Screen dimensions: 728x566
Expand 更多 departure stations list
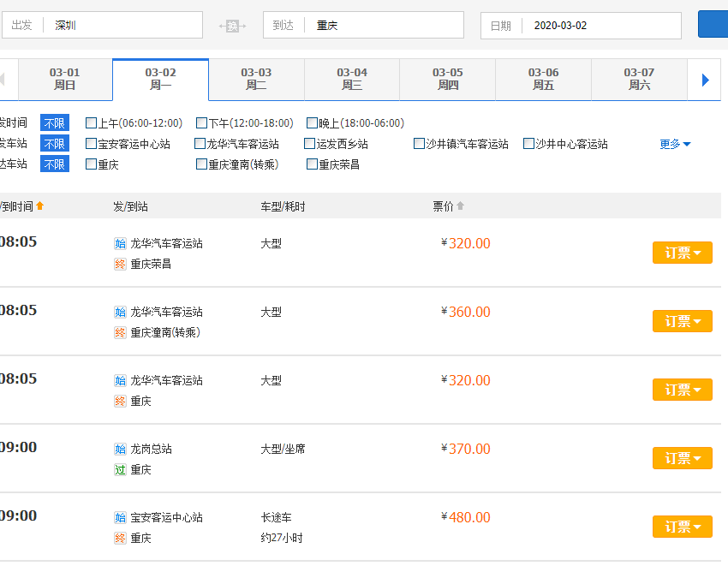pos(675,144)
